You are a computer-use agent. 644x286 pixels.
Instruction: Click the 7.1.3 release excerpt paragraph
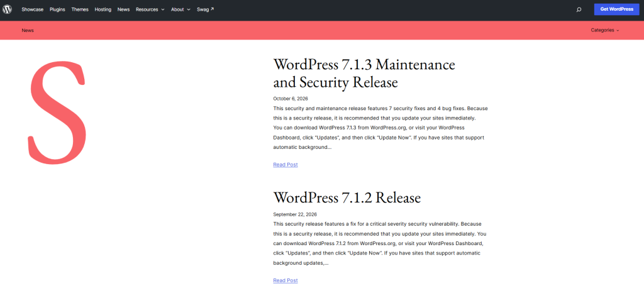(380, 128)
